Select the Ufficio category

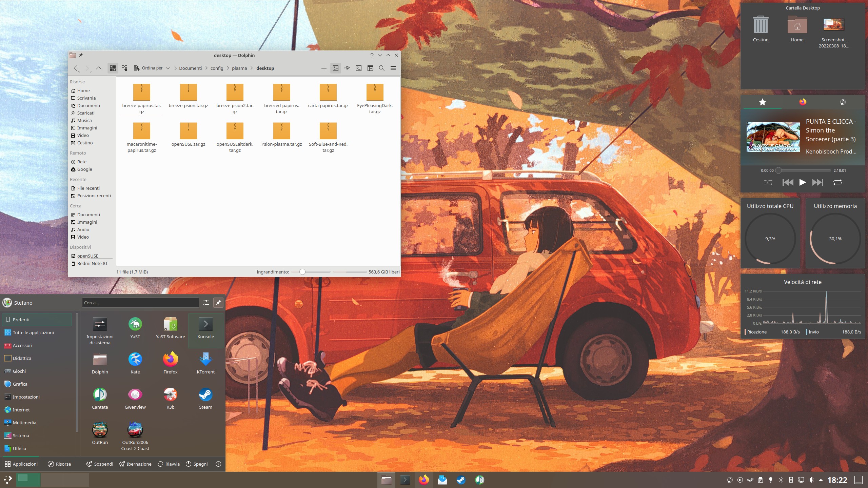[x=37, y=448]
